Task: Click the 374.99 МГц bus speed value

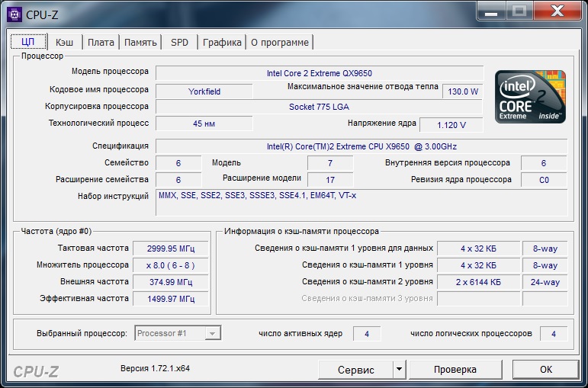Action: coord(171,282)
